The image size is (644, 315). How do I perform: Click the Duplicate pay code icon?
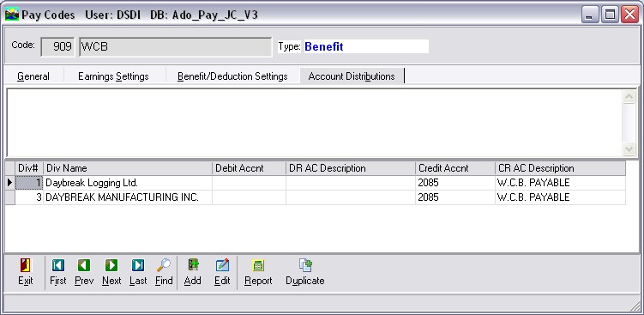click(305, 265)
